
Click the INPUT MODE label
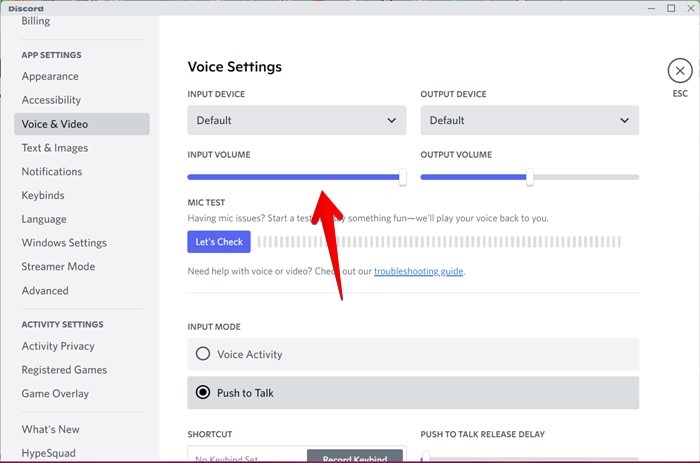(x=214, y=327)
